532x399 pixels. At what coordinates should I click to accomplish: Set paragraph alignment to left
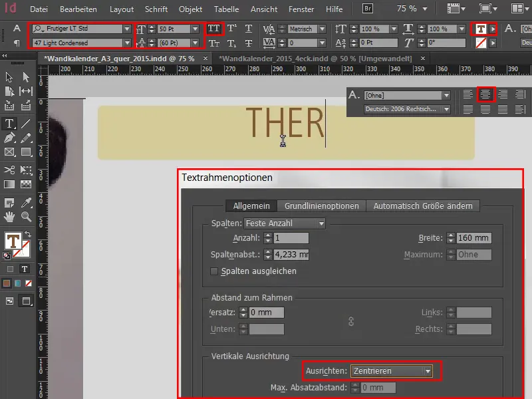[x=468, y=94]
